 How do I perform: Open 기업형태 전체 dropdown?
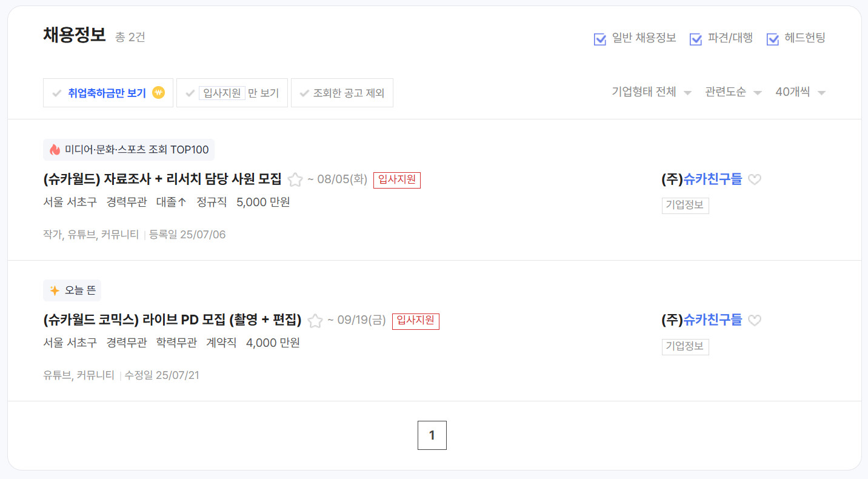[652, 93]
